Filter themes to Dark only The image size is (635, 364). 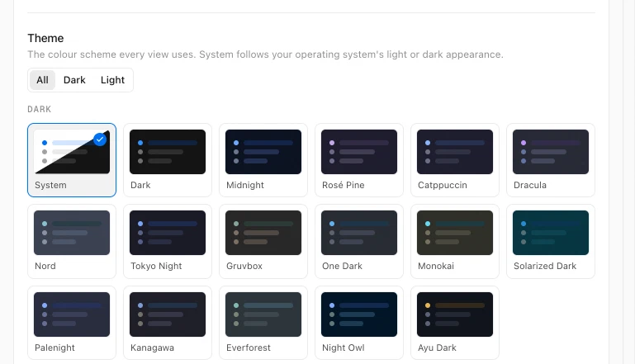point(74,80)
